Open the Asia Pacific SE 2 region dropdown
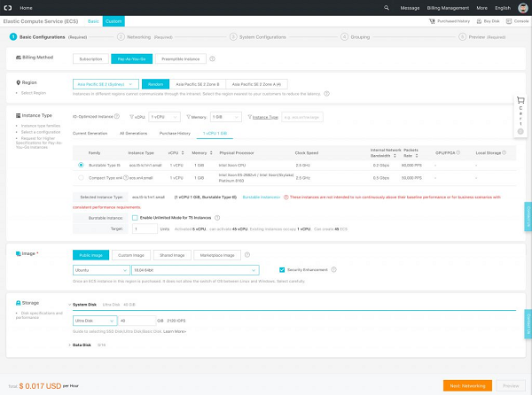The height and width of the screenshot is (395, 532). (x=106, y=84)
